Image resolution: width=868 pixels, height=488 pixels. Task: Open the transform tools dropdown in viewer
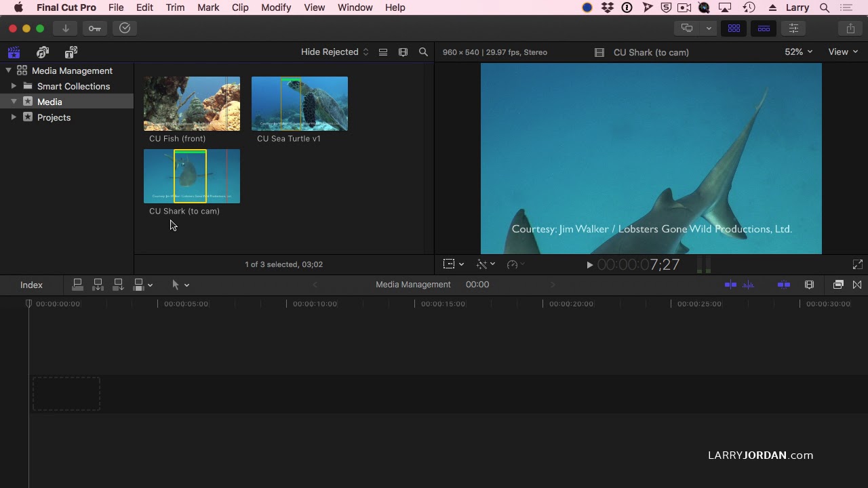click(454, 264)
